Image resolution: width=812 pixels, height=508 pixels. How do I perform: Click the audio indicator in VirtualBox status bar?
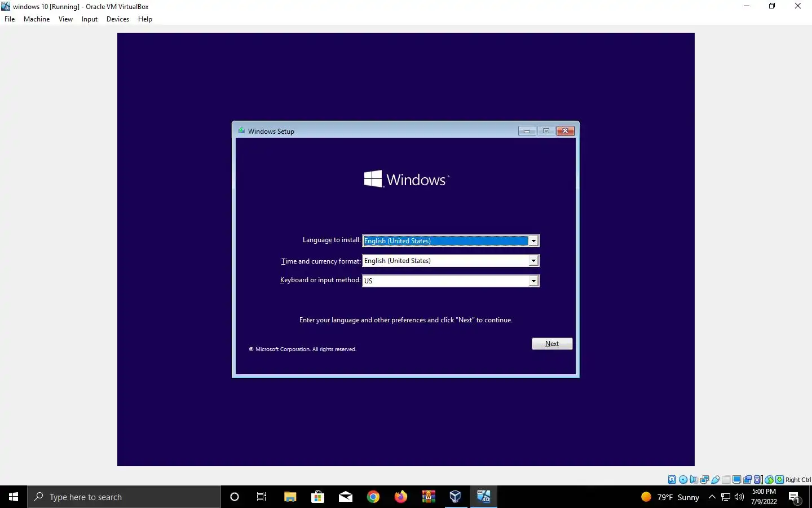(694, 480)
